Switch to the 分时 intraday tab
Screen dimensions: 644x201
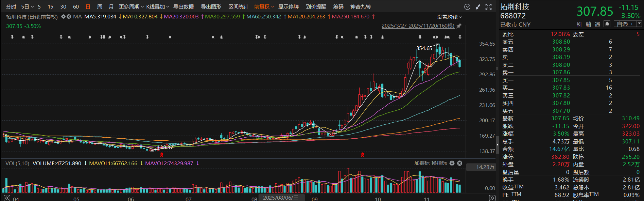11,7
